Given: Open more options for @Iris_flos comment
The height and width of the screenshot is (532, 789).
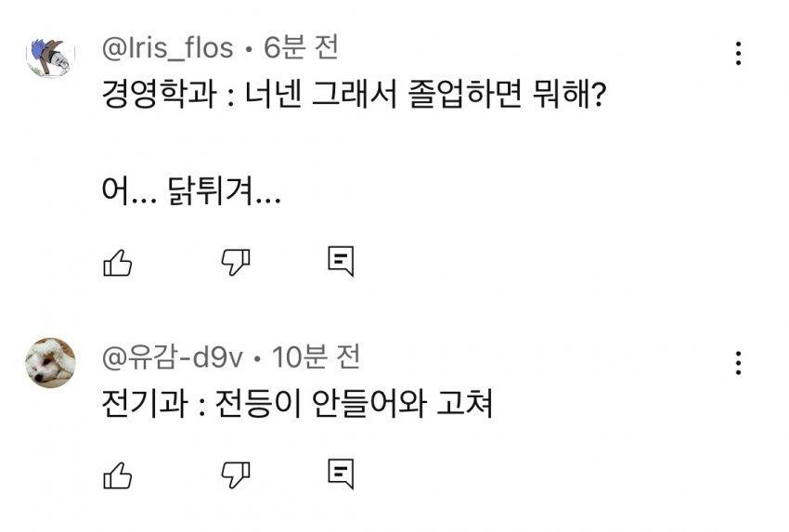Looking at the screenshot, I should click(x=738, y=53).
